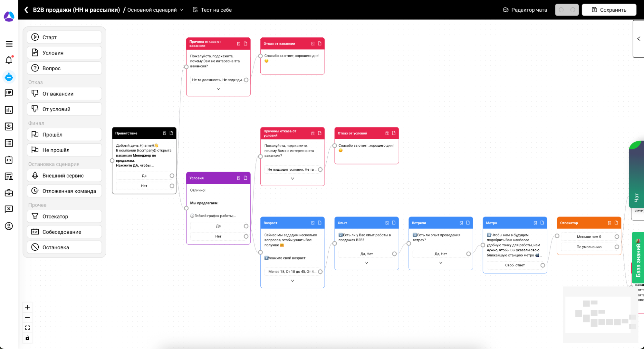Open the user profile icon in sidebar

[9, 226]
